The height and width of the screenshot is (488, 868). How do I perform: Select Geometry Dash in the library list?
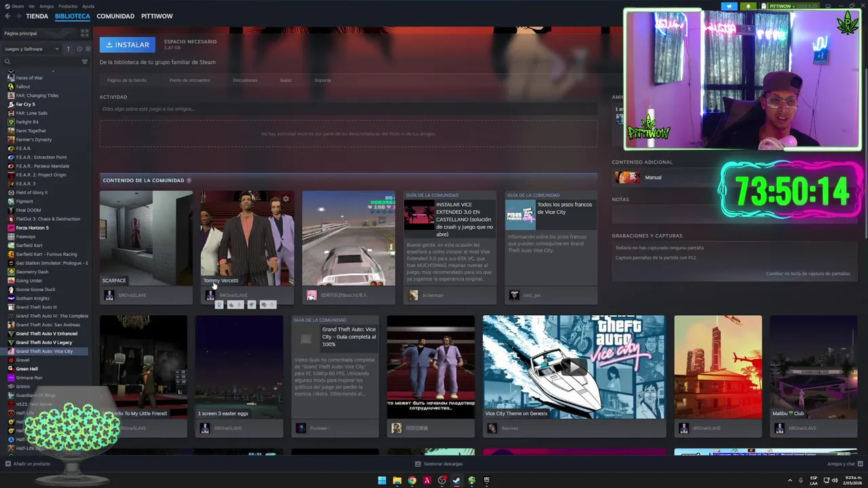tap(32, 272)
